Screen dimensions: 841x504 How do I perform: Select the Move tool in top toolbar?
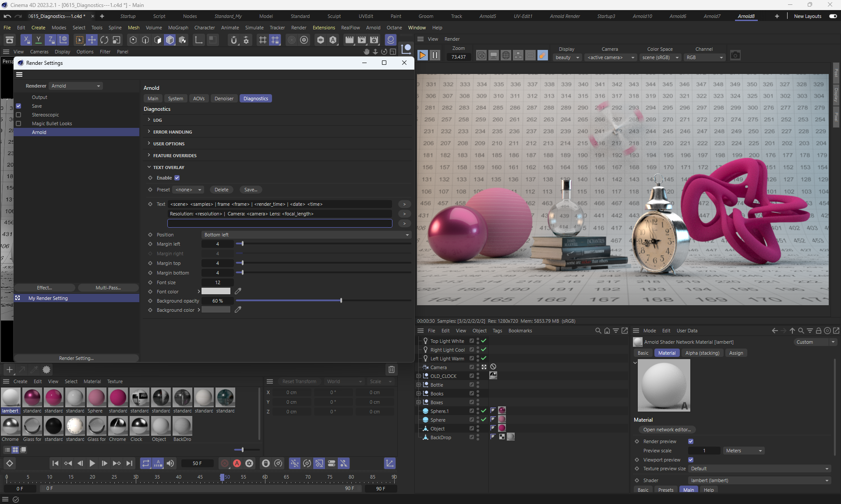92,40
